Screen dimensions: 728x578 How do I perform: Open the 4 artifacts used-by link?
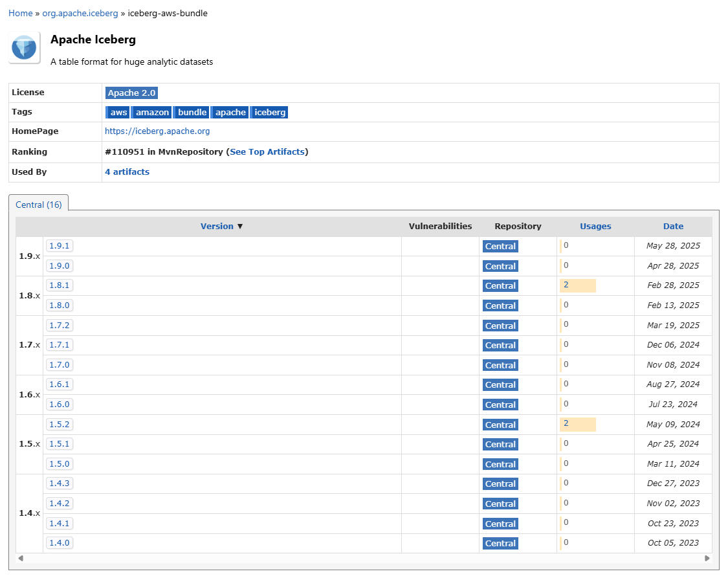pos(127,172)
